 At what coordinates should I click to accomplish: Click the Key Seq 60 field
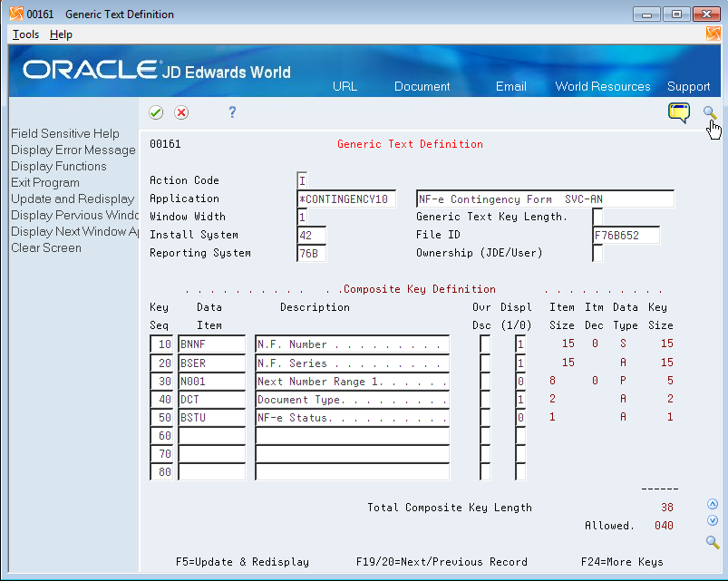tap(161, 435)
